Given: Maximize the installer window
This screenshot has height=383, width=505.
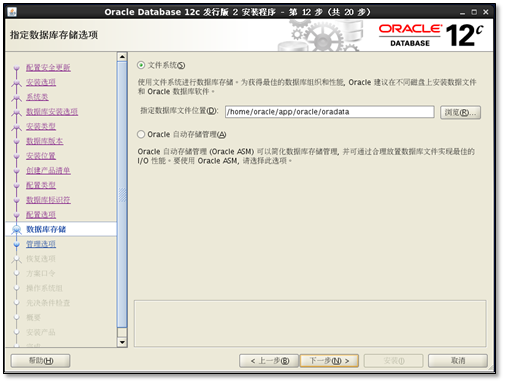Looking at the screenshot, I should (474, 12).
